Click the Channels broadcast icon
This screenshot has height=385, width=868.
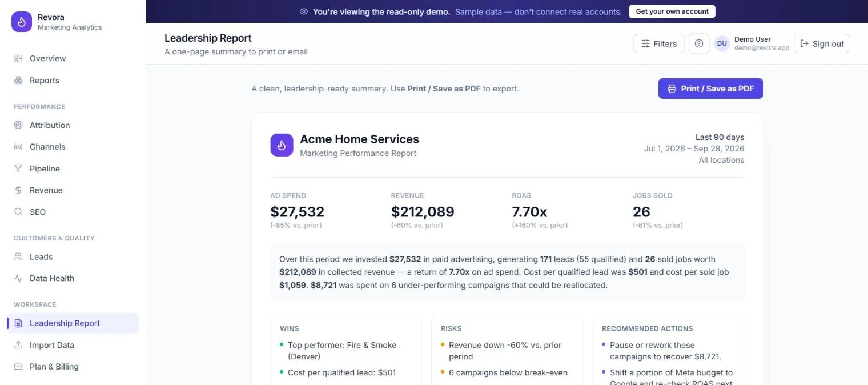tap(18, 147)
